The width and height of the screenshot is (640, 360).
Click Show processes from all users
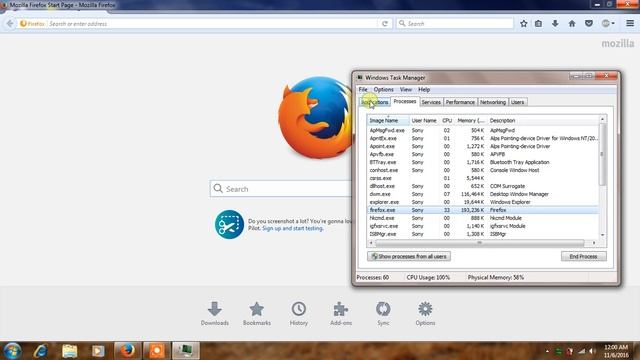click(409, 256)
